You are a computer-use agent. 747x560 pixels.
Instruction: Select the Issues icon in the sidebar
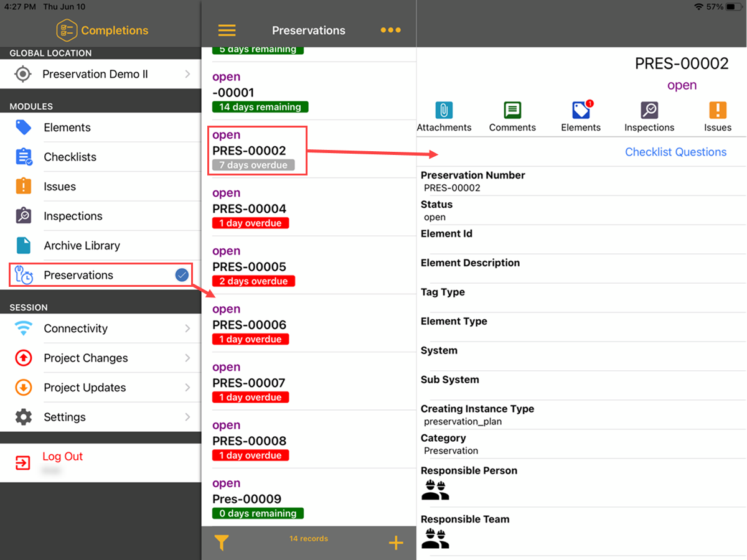coord(24,186)
